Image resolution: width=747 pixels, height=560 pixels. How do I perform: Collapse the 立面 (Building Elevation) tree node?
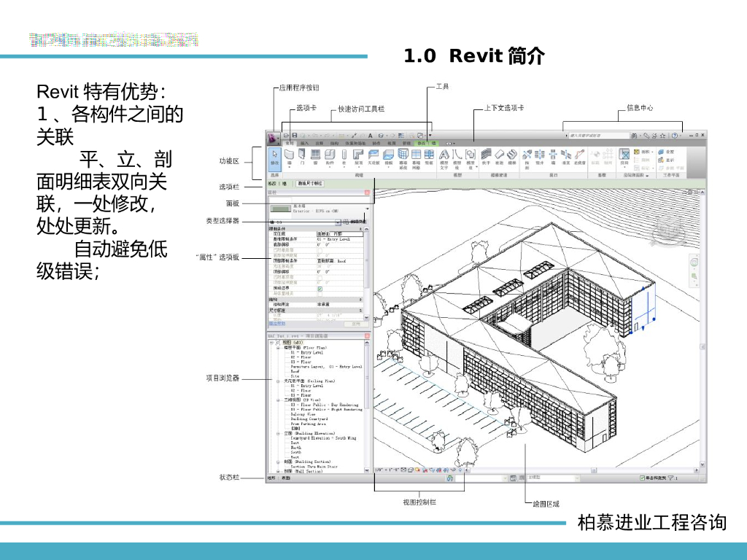(278, 433)
